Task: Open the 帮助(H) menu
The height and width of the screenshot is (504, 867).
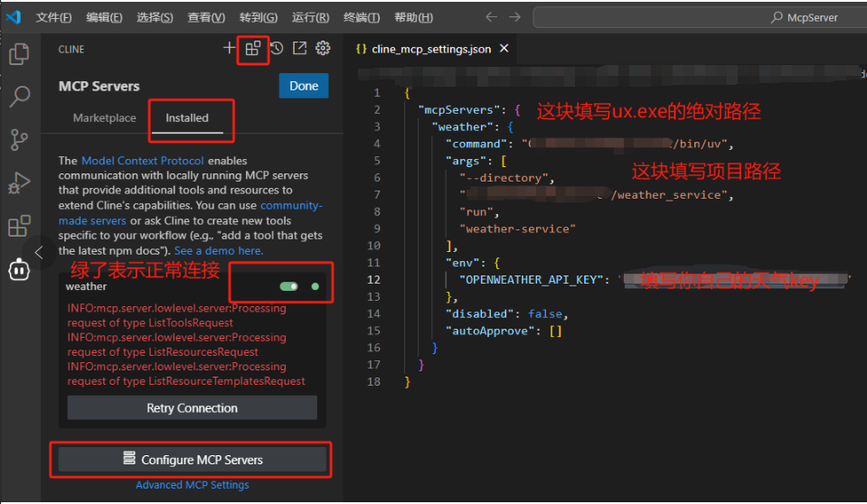Action: 413,18
